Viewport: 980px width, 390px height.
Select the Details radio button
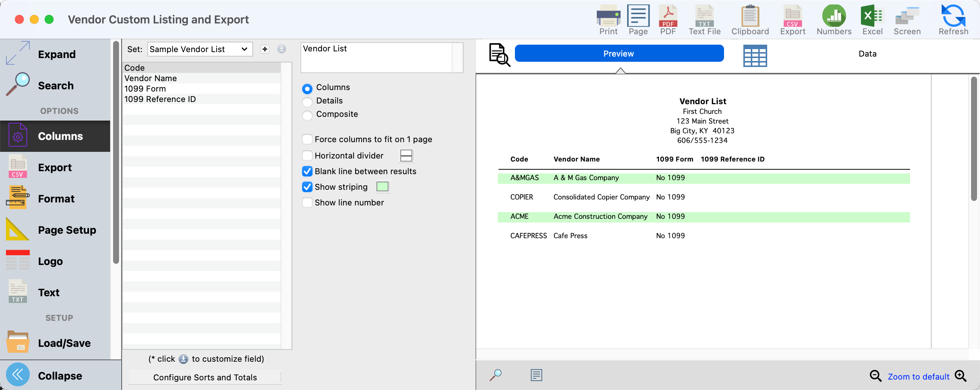tap(307, 102)
